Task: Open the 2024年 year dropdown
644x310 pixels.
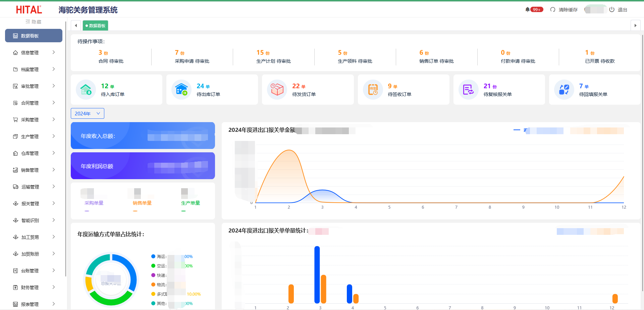Action: coord(88,113)
